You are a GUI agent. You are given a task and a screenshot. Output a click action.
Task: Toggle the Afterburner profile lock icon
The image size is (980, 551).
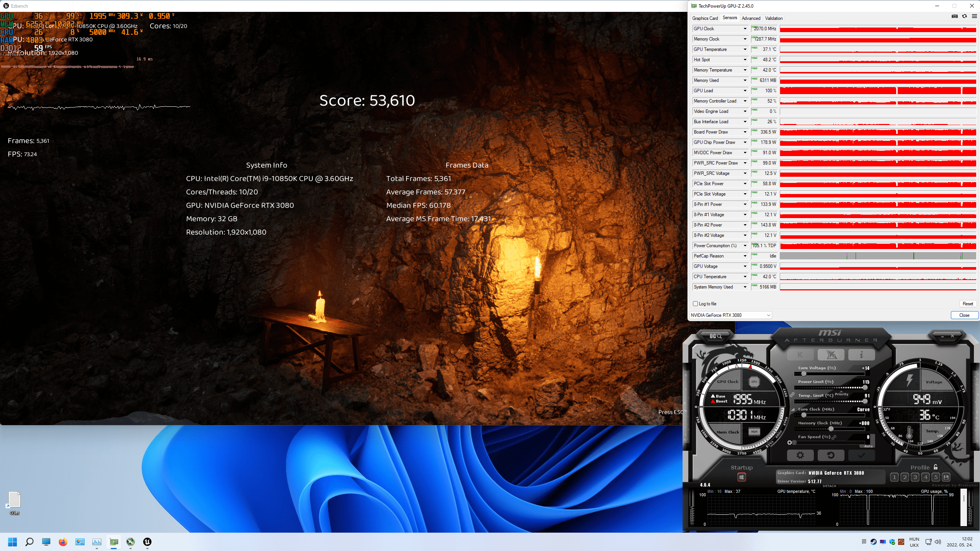click(936, 467)
